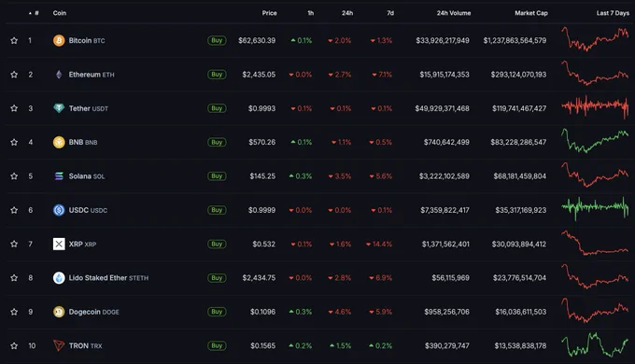635x364 pixels.
Task: Click the Ethereum diamond logo
Action: 59,75
